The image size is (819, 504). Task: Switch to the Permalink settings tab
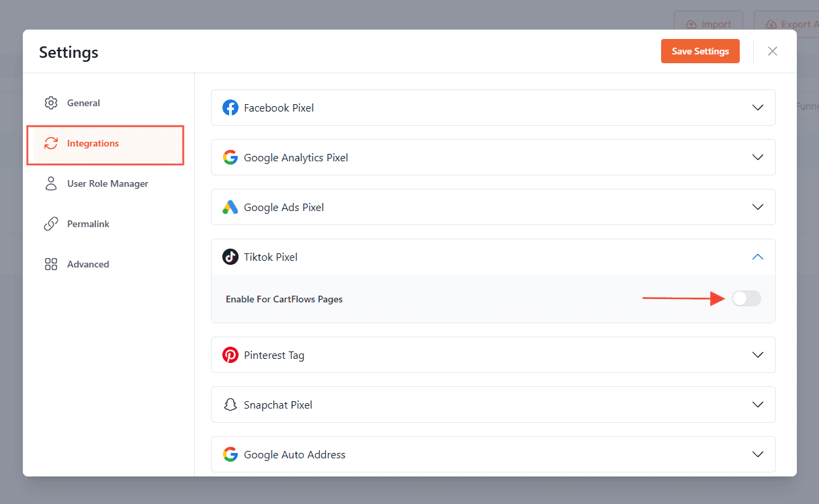tap(87, 224)
